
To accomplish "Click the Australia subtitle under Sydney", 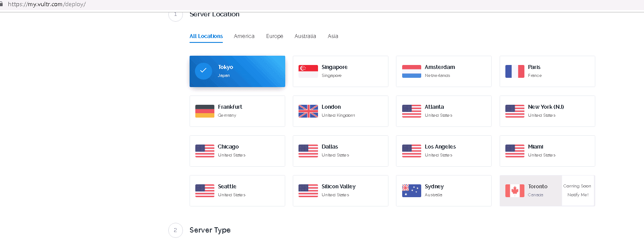I will (433, 195).
